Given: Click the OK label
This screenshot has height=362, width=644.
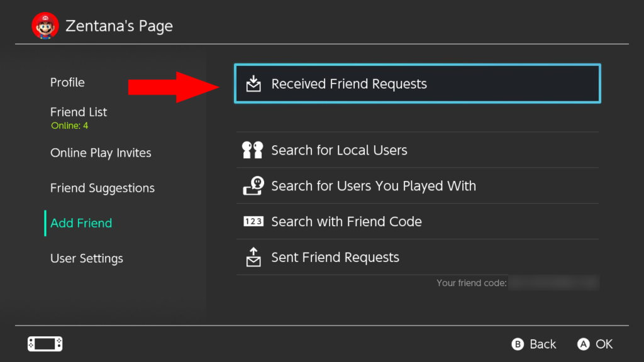Looking at the screenshot, I should [604, 344].
